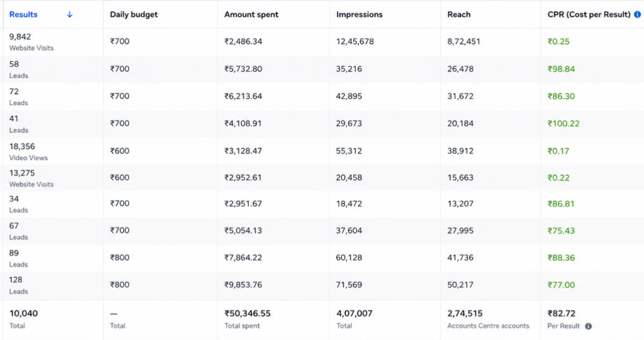Click the Amount spent column header
644x340 pixels.
[251, 14]
